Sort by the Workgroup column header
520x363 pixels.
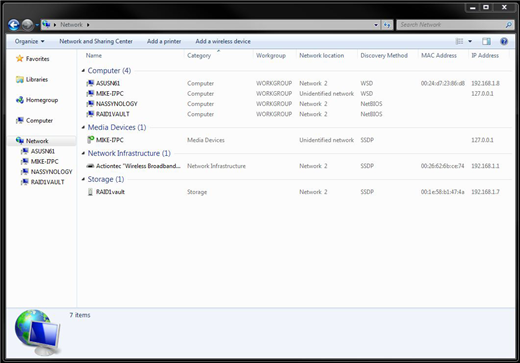(271, 55)
